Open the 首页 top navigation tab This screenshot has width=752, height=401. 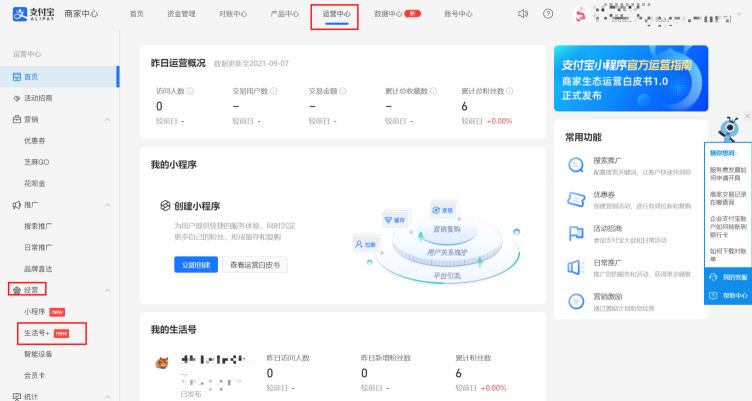click(137, 14)
